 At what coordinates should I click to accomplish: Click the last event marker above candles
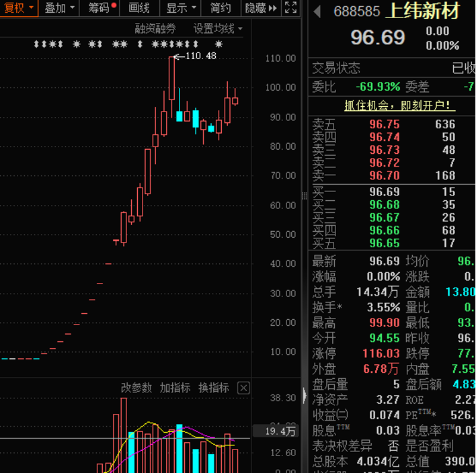point(219,44)
